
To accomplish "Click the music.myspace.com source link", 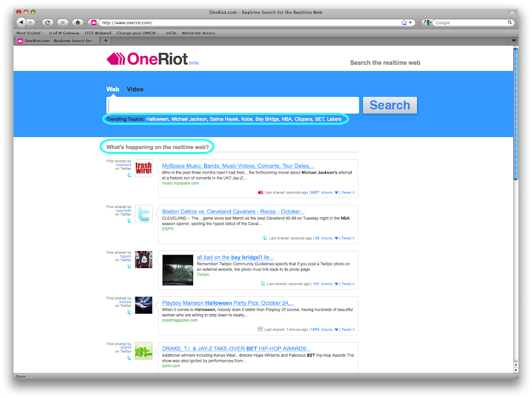I will (180, 183).
